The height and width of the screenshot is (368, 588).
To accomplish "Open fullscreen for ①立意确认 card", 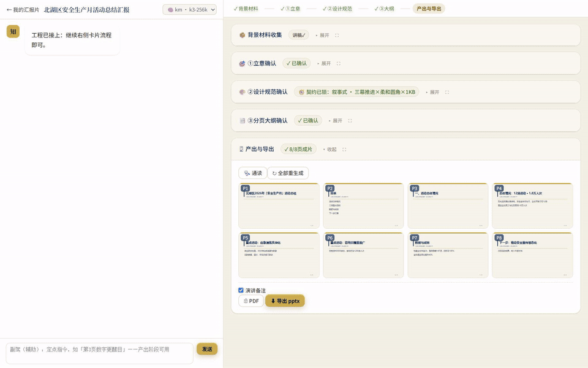I will click(x=338, y=63).
